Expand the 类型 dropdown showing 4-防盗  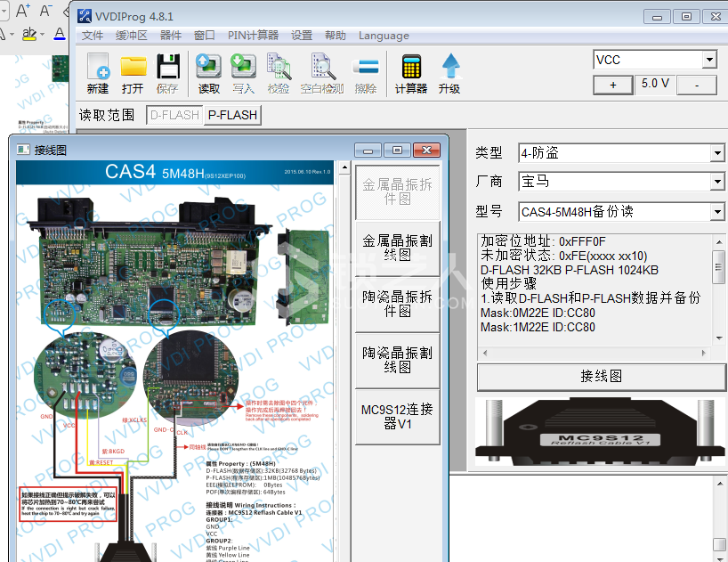716,153
